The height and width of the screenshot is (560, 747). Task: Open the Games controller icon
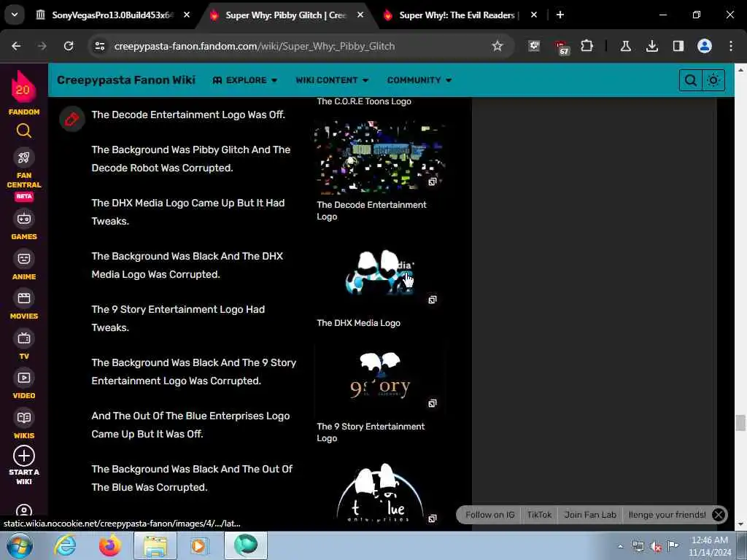click(24, 219)
